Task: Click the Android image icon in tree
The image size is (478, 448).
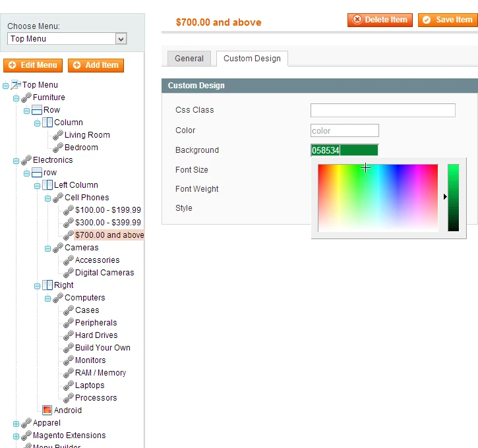Action: tap(47, 410)
